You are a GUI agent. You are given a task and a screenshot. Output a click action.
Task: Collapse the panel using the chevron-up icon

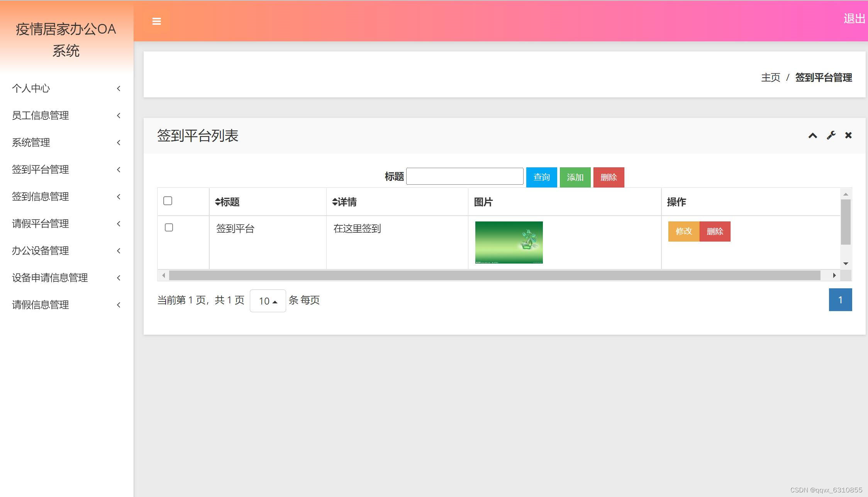pyautogui.click(x=813, y=135)
